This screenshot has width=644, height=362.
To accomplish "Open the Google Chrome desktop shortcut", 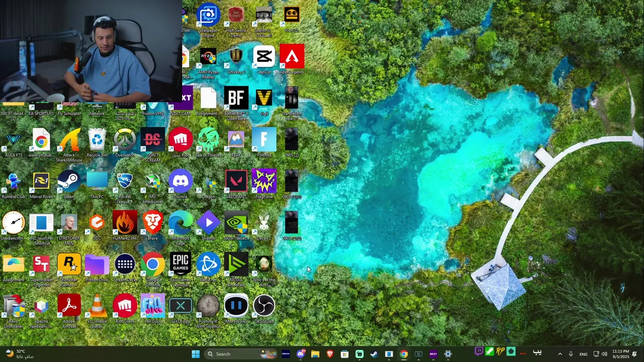I will click(x=152, y=270).
